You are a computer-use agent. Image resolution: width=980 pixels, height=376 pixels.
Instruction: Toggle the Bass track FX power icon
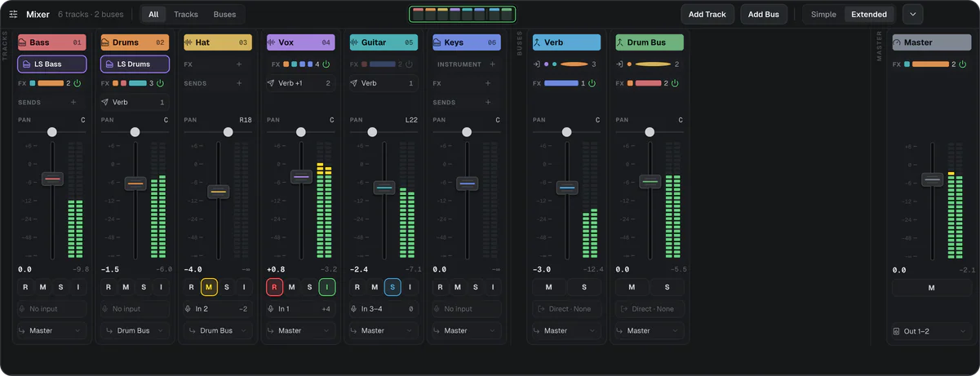[78, 83]
